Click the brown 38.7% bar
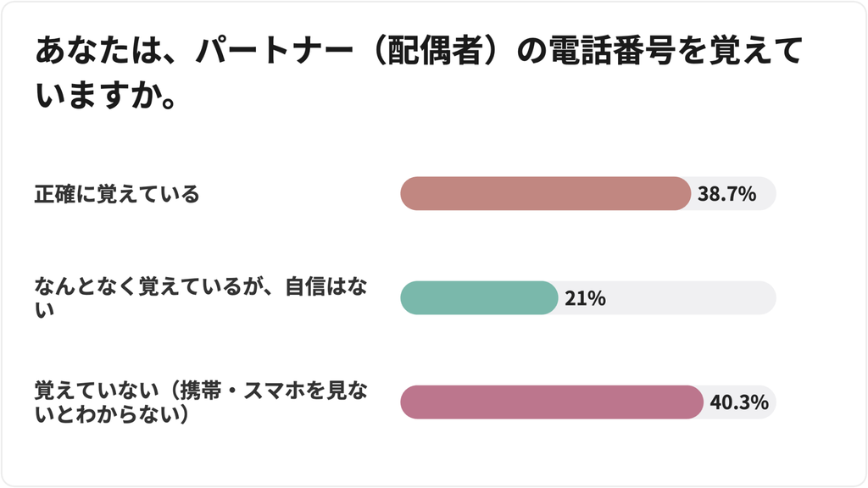 545,194
